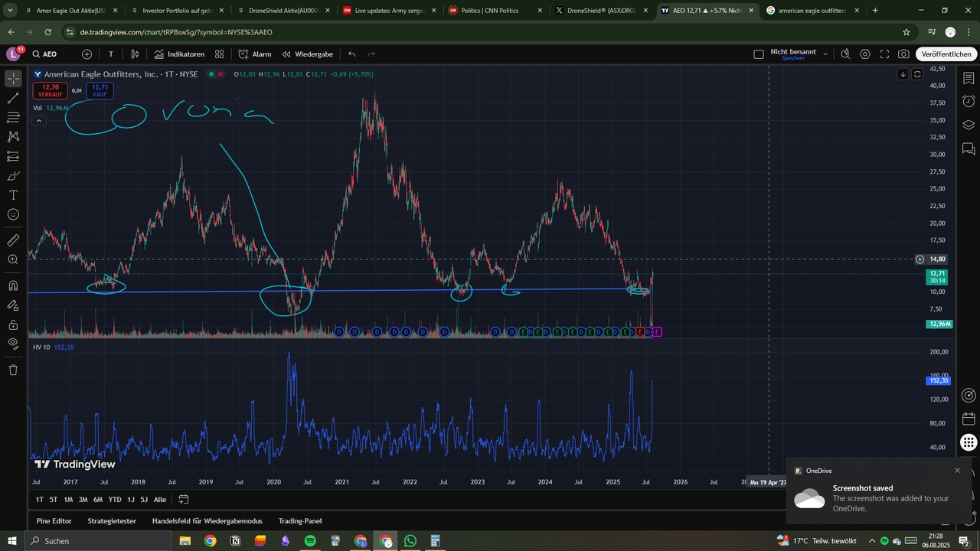Activate the zoom in tool

tap(13, 259)
